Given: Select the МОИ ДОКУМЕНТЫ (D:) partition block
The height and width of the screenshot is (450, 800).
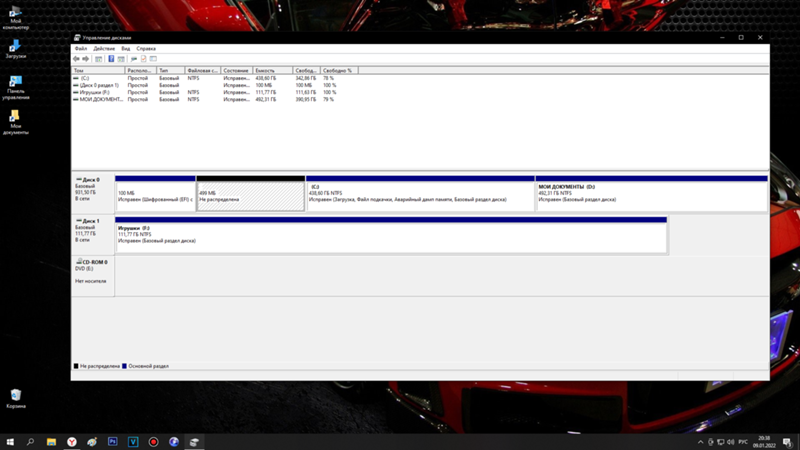Looking at the screenshot, I should point(652,193).
